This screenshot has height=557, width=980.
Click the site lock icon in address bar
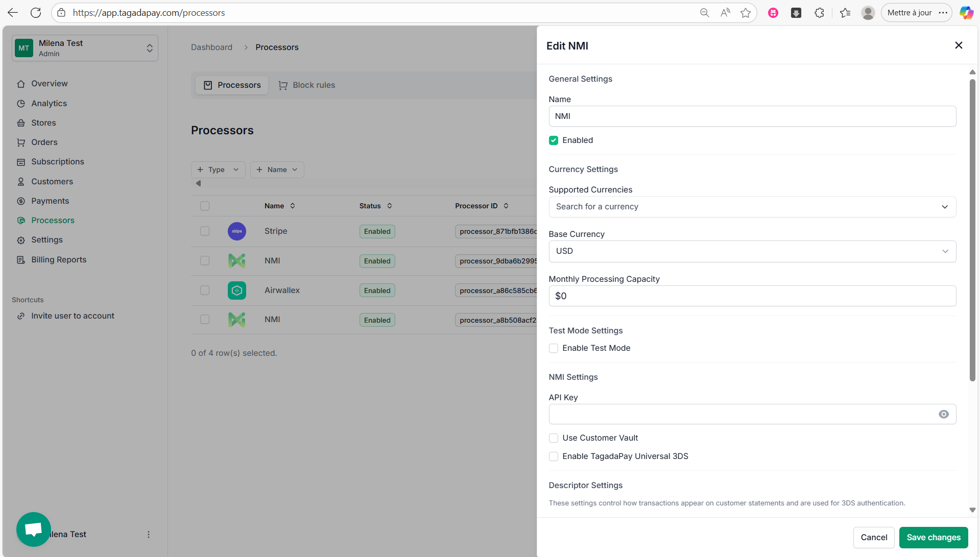61,13
